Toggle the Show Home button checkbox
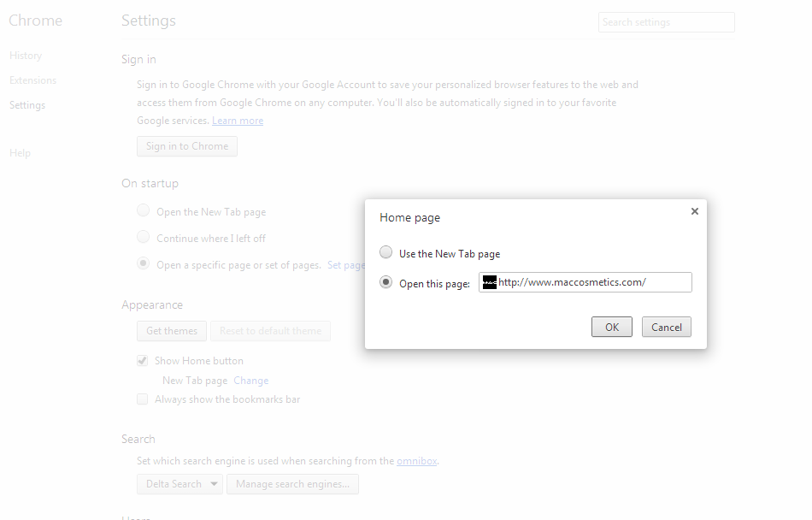Image resolution: width=812 pixels, height=520 pixels. point(143,360)
